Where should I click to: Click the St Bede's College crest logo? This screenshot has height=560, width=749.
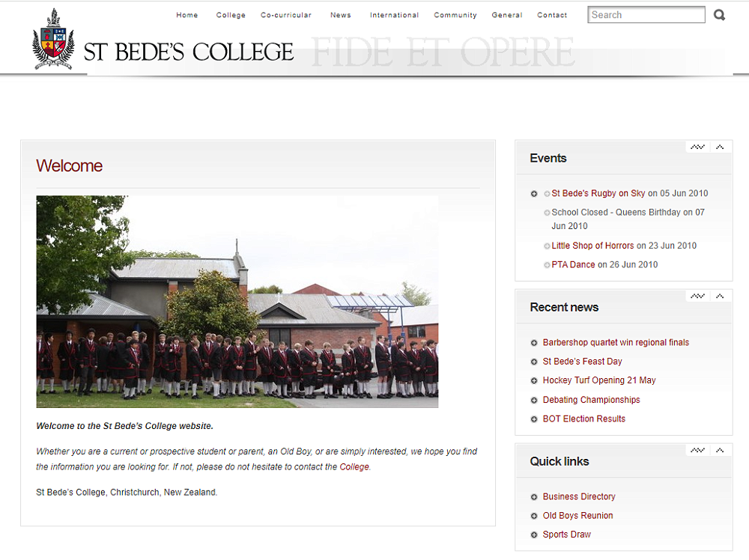[52, 40]
